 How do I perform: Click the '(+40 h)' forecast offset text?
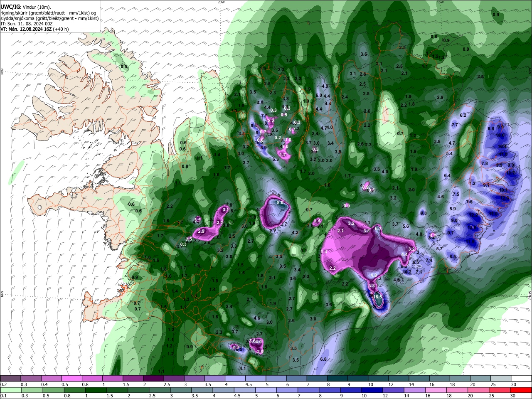(x=61, y=29)
